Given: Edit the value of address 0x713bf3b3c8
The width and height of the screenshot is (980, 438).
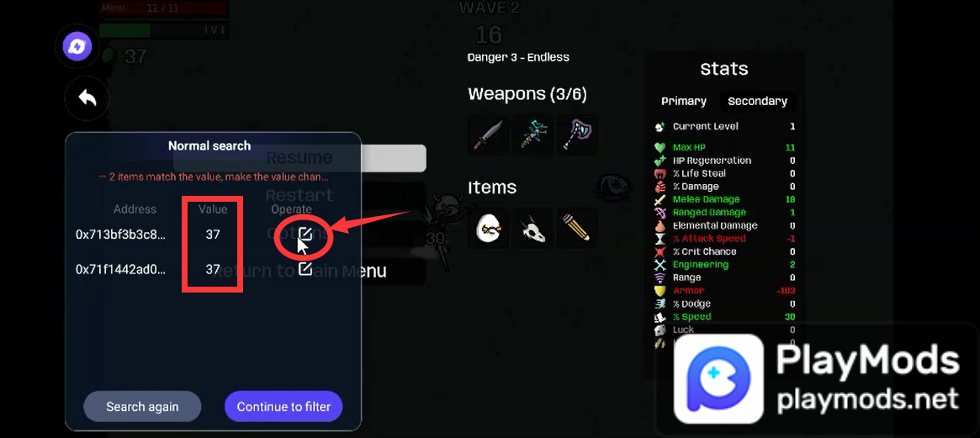Looking at the screenshot, I should (x=305, y=235).
